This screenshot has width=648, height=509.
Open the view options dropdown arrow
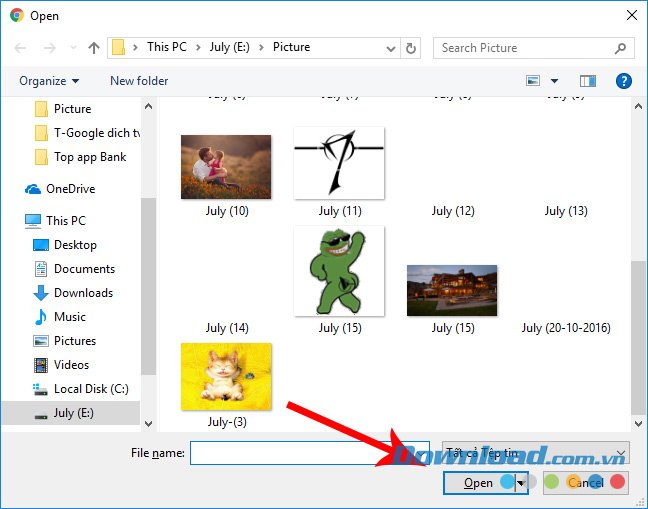553,81
